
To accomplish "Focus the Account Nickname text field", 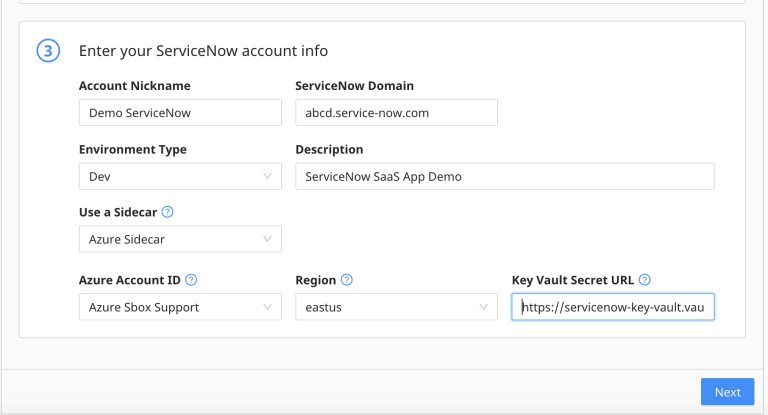I will tap(180, 113).
